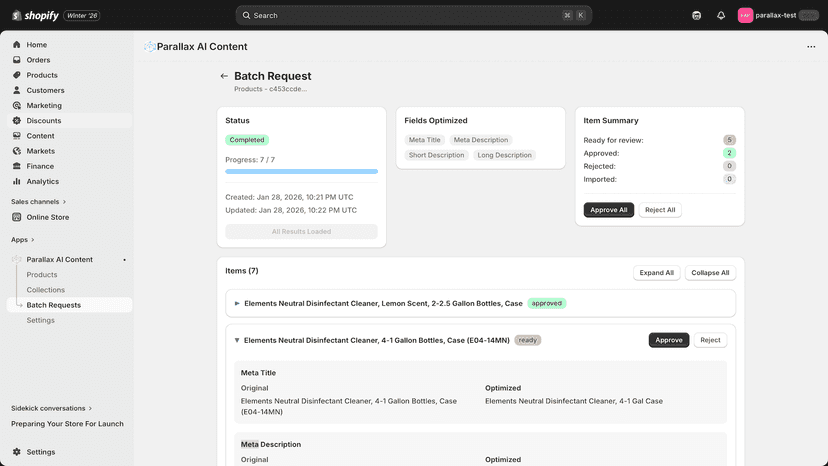The width and height of the screenshot is (828, 466).
Task: Click the Customers person icon
Action: click(x=17, y=90)
